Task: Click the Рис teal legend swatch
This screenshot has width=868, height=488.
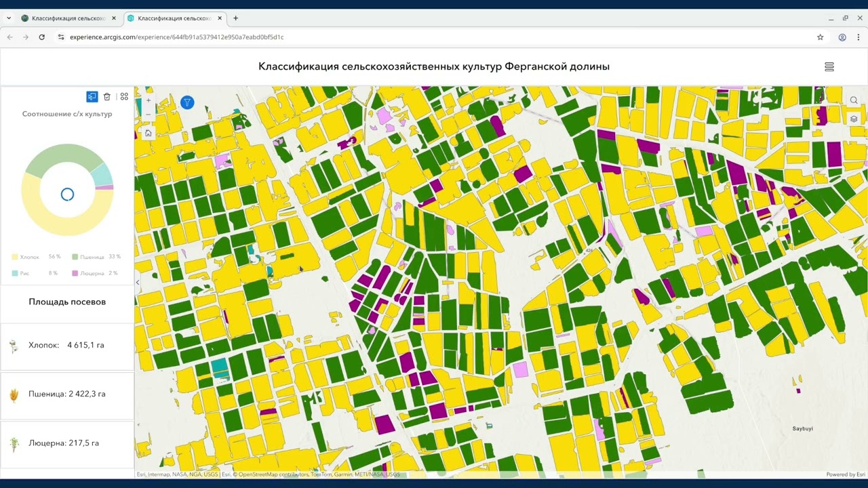Action: 14,273
